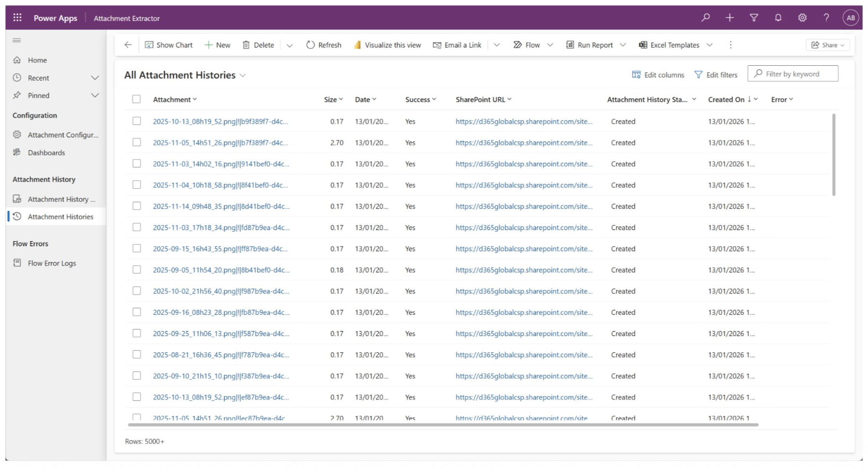The height and width of the screenshot is (468, 868).
Task: Open the app launcher waffle icon
Action: (x=17, y=18)
